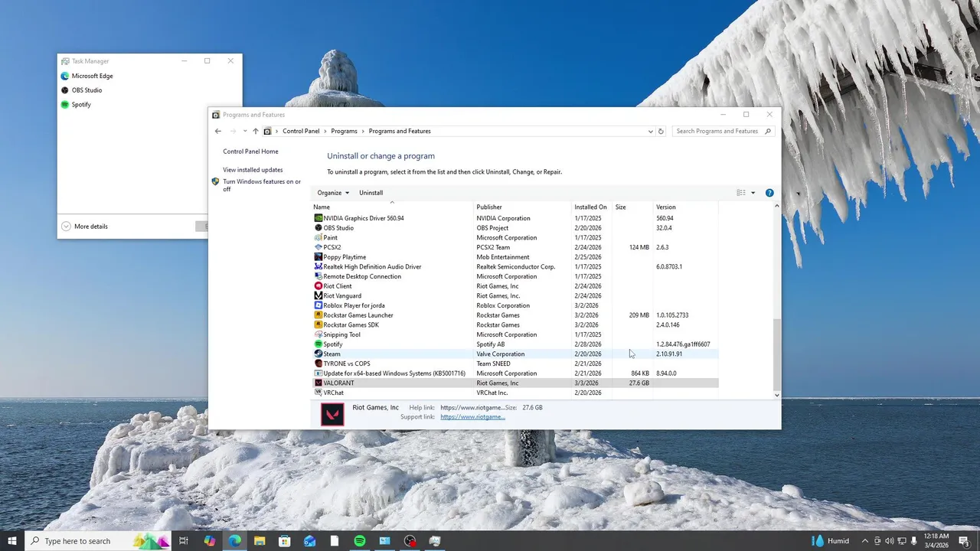Open Control Panel Home link
This screenshot has height=551, width=980.
[250, 152]
